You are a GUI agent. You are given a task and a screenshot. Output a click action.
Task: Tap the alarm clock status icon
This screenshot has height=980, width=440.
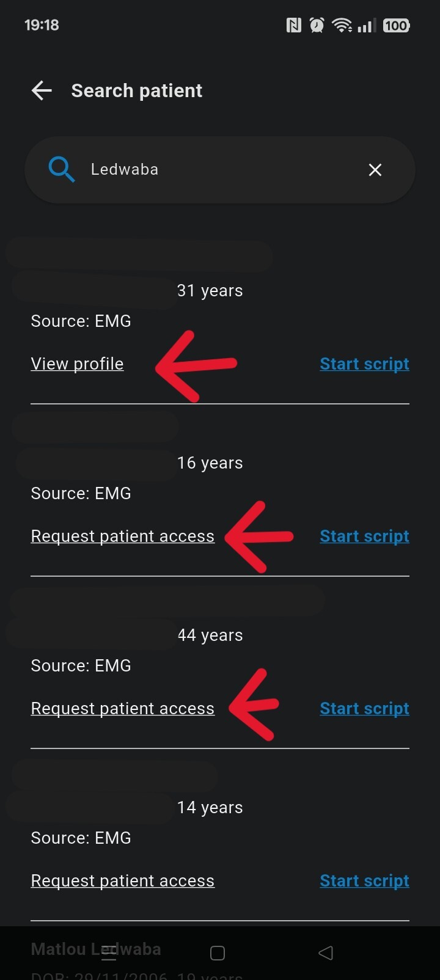[x=317, y=25]
